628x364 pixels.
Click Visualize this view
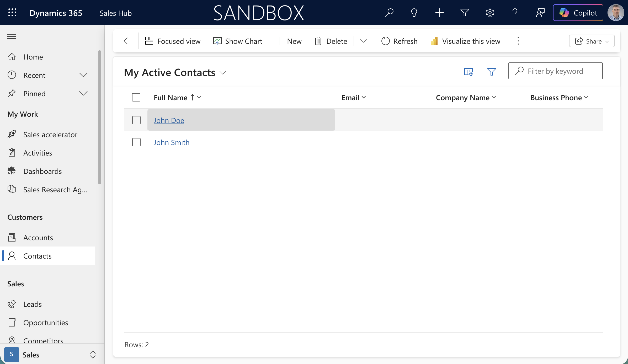tap(465, 41)
